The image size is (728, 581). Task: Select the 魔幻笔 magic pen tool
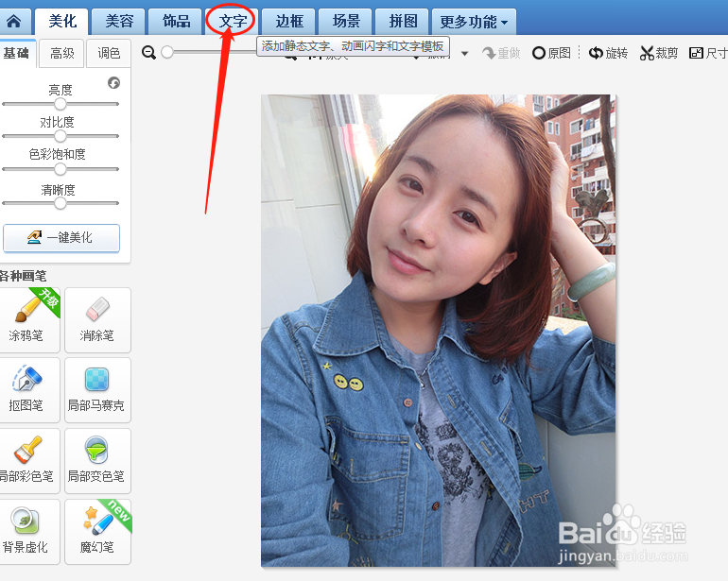point(97,532)
